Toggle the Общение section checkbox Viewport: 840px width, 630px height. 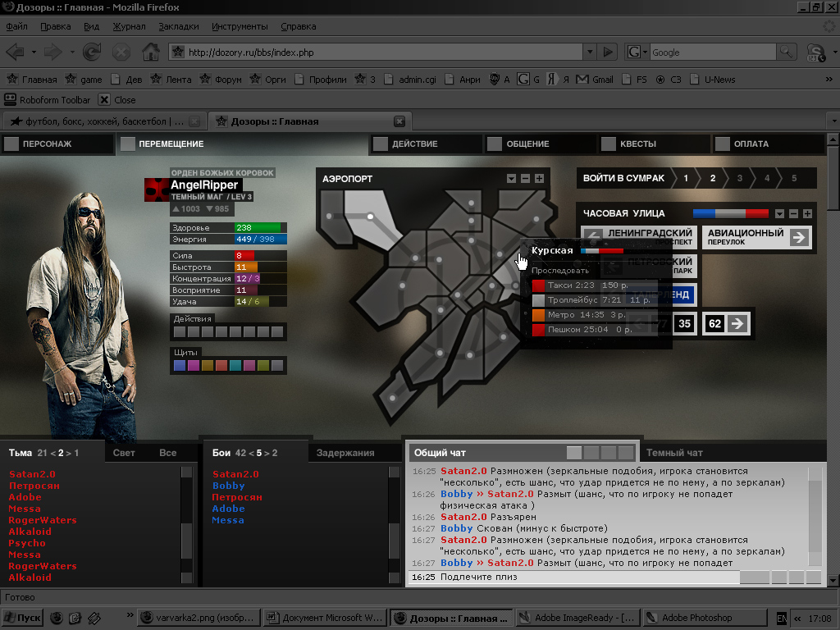tap(495, 144)
